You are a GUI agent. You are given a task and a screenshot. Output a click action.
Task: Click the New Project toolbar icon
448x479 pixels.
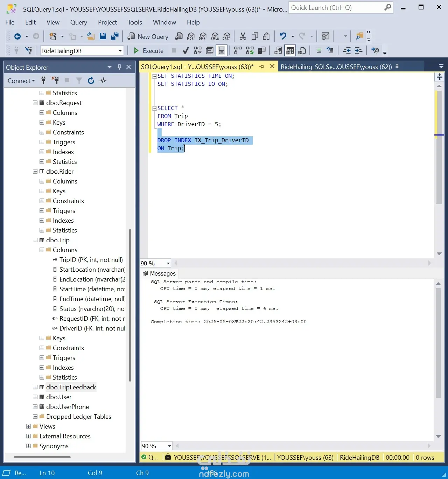53,36
